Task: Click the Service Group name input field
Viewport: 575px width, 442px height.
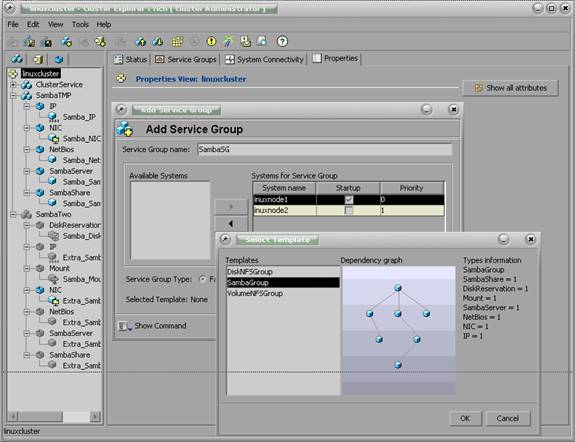Action: coord(325,149)
